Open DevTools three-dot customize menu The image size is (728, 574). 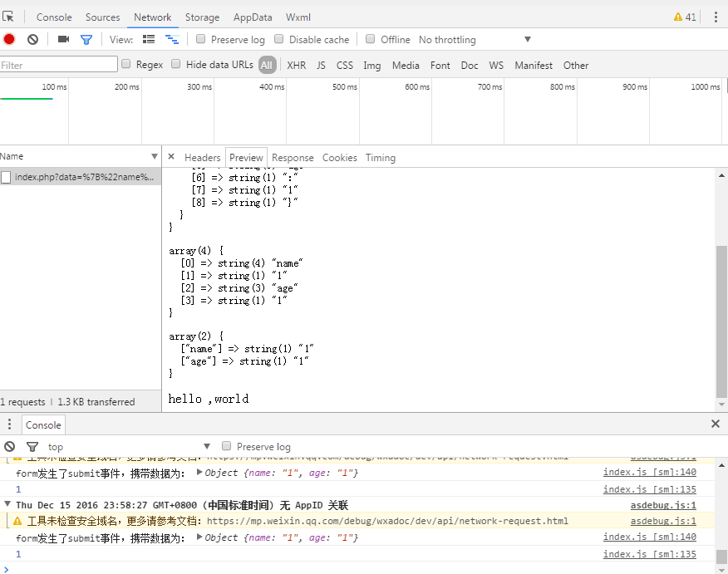(x=716, y=17)
